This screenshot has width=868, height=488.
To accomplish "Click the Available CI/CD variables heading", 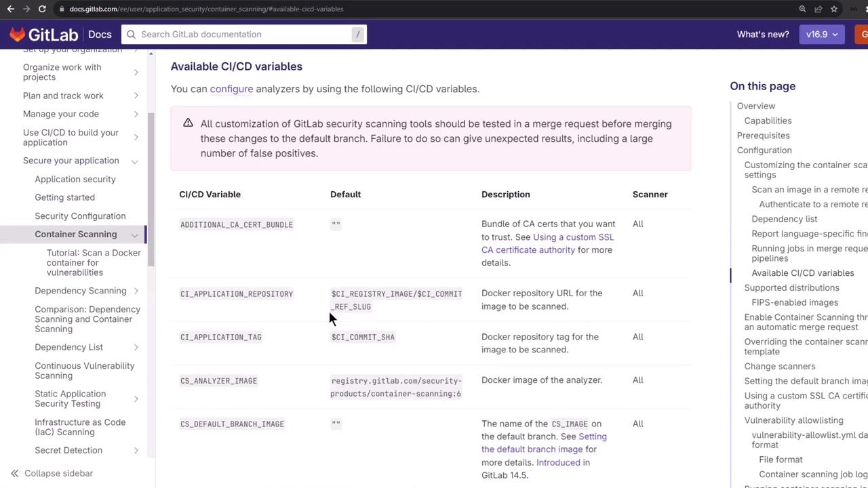I will [x=237, y=66].
